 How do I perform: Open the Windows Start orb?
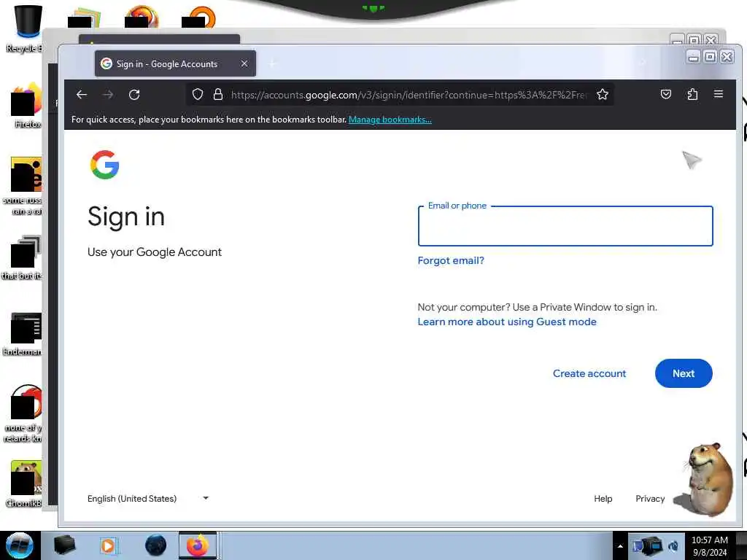coord(20,545)
